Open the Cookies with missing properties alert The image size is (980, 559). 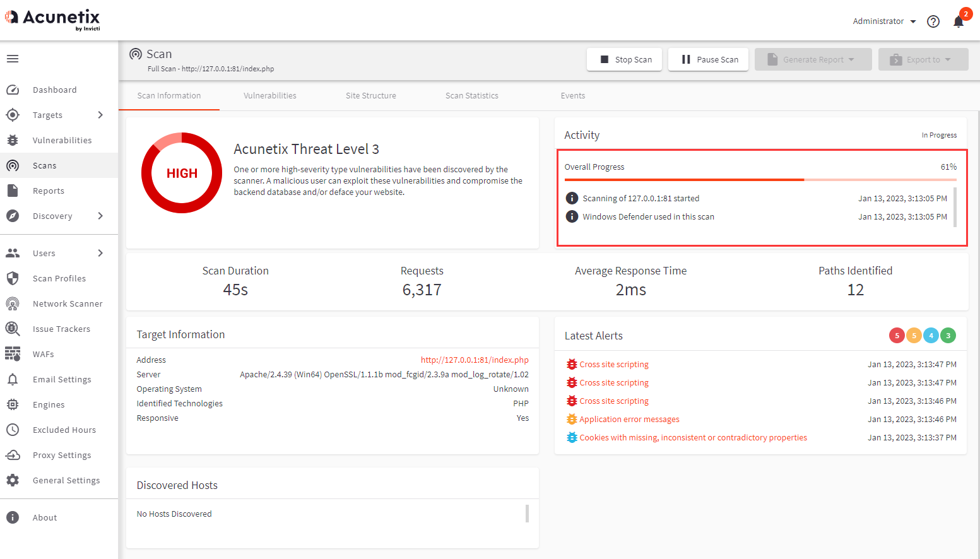tap(693, 437)
